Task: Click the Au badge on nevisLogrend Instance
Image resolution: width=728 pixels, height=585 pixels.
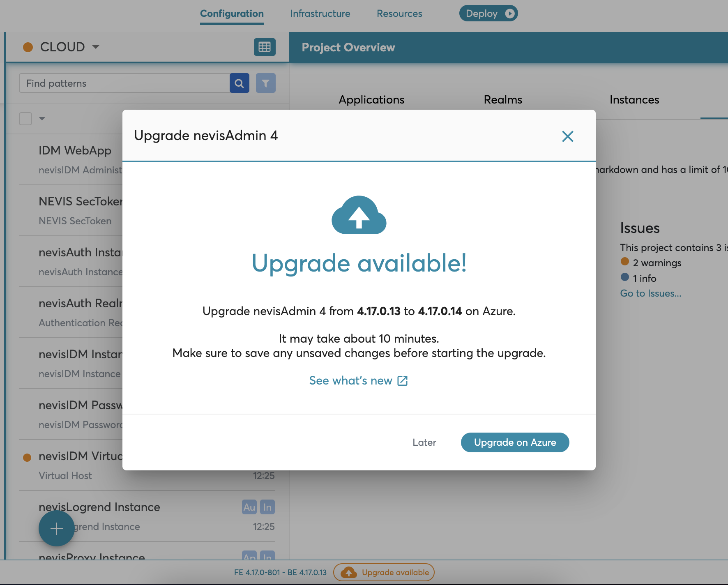Action: 249,507
